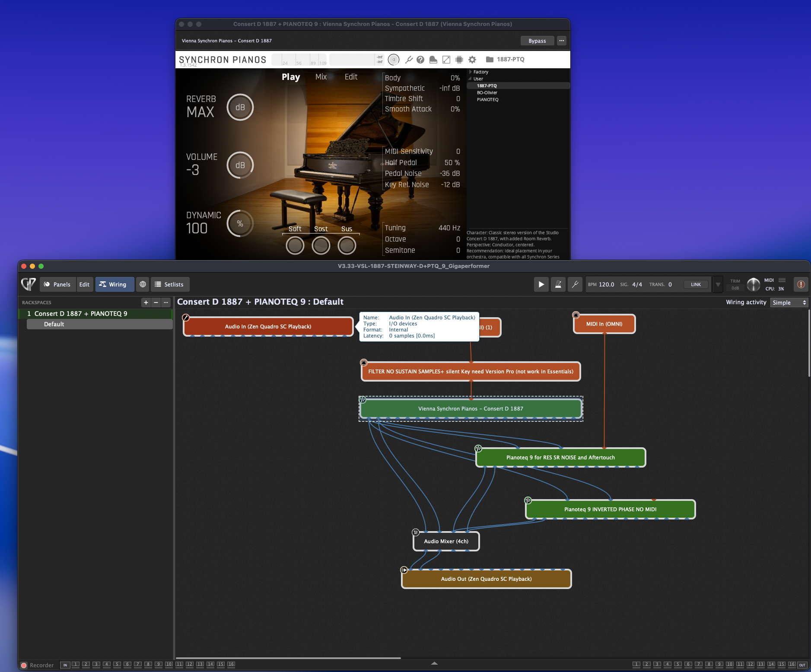Click the 4/4 time signature field

pos(637,284)
